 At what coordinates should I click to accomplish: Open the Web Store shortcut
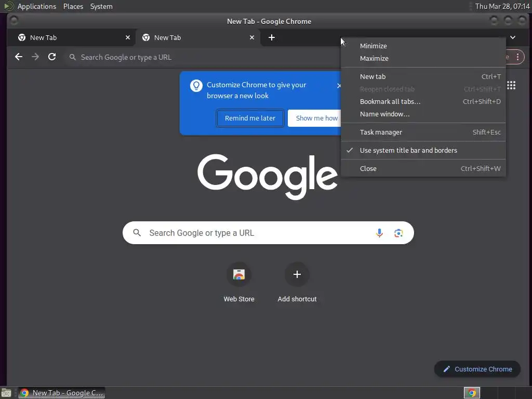coord(239,282)
